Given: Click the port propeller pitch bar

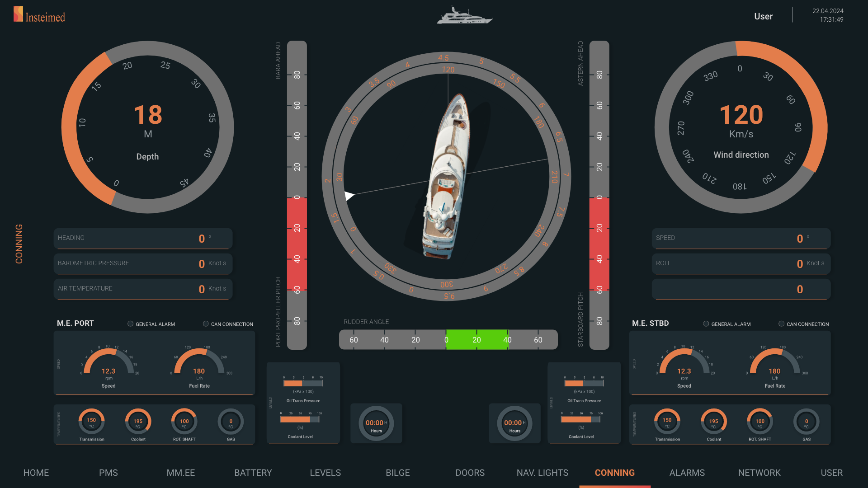Looking at the screenshot, I should (297, 195).
